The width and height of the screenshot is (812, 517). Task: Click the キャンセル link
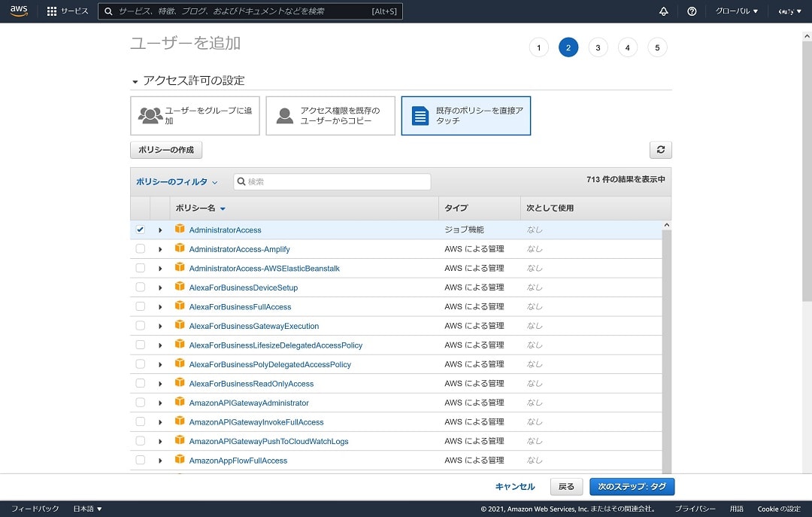(515, 486)
